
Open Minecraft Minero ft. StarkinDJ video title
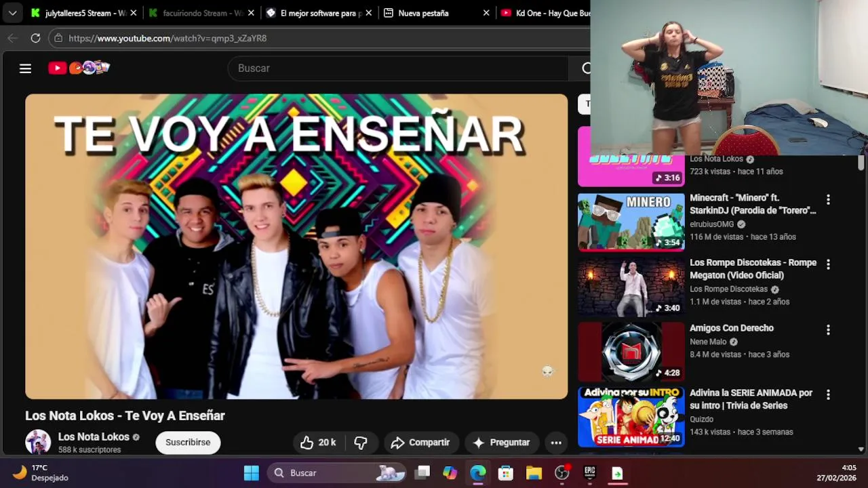tap(753, 204)
